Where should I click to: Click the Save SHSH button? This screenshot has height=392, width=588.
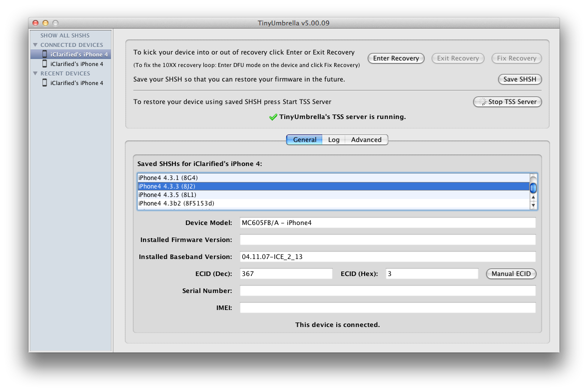[x=520, y=79]
